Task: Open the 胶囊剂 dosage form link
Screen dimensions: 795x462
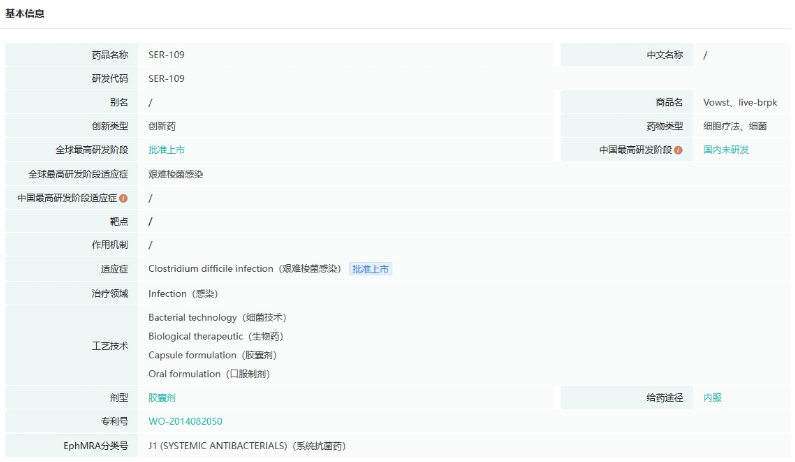Action: [162, 398]
